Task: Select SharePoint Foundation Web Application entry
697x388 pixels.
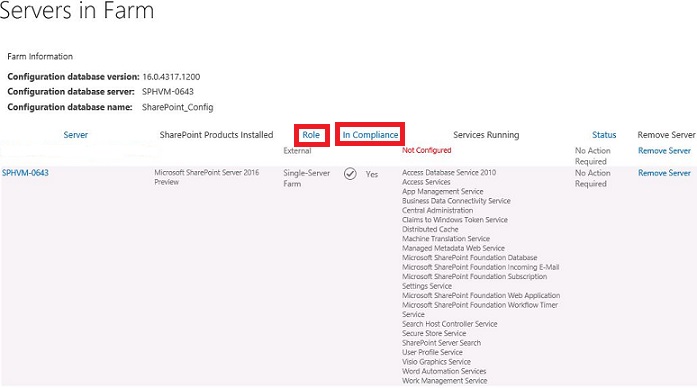Action: tap(481, 295)
